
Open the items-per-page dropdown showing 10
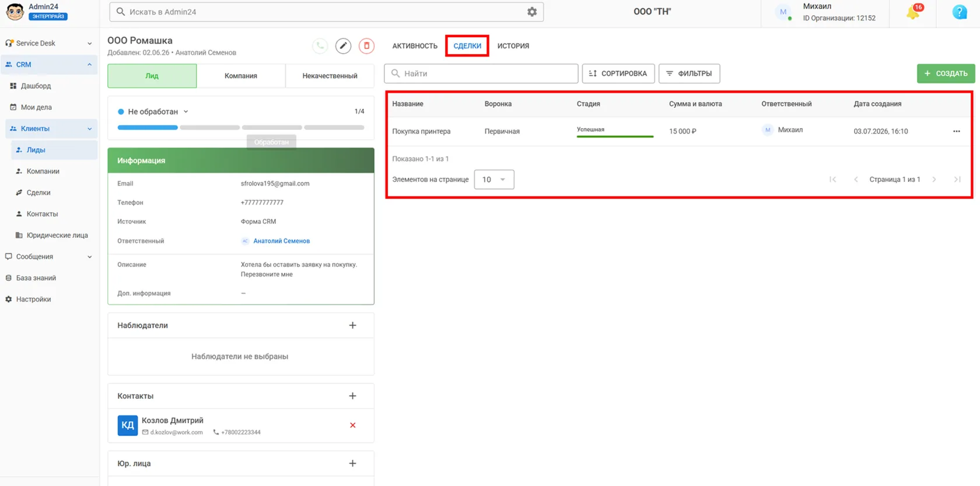coord(494,179)
